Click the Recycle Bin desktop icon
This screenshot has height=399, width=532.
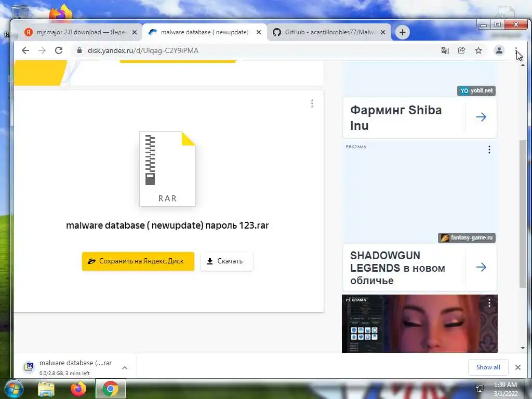[x=20, y=11]
